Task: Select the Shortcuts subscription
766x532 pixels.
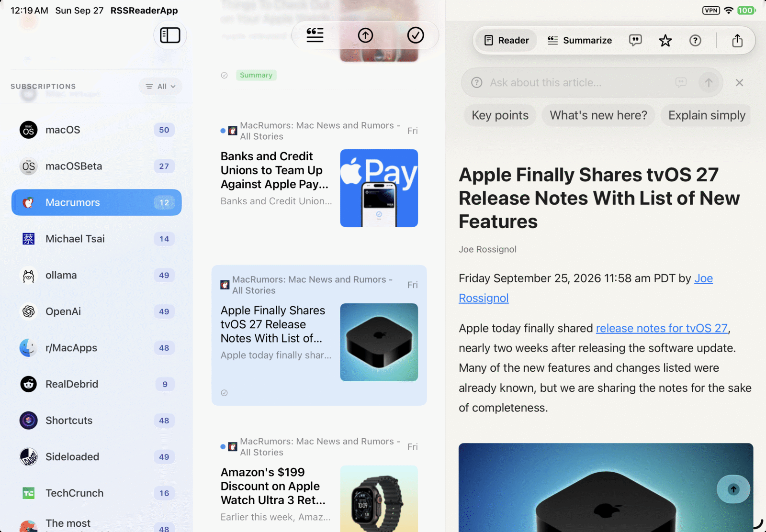Action: 97,421
